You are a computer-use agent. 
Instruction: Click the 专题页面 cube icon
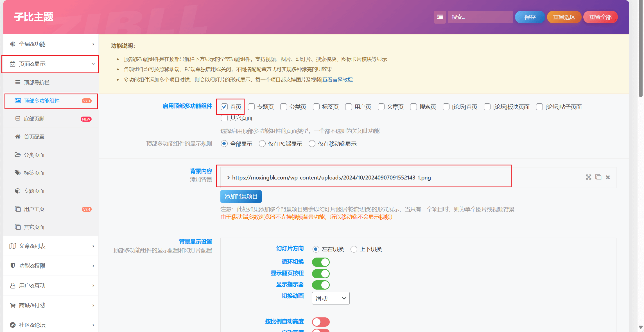[x=18, y=191]
